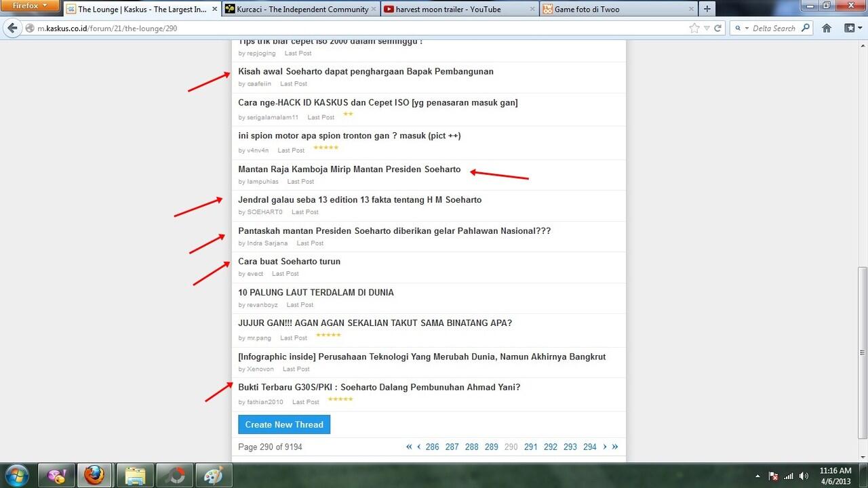Click the reload icon in the address bar
This screenshot has width=868, height=488.
click(718, 28)
